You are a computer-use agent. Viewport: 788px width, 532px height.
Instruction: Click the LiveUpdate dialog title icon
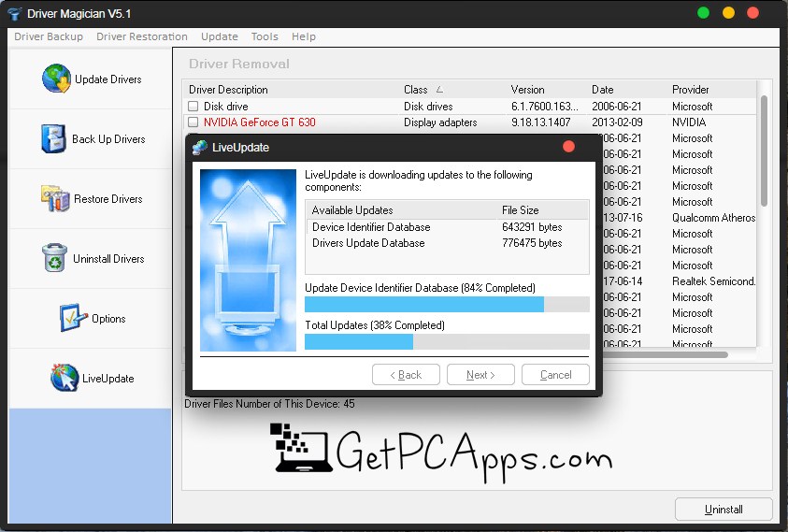199,148
